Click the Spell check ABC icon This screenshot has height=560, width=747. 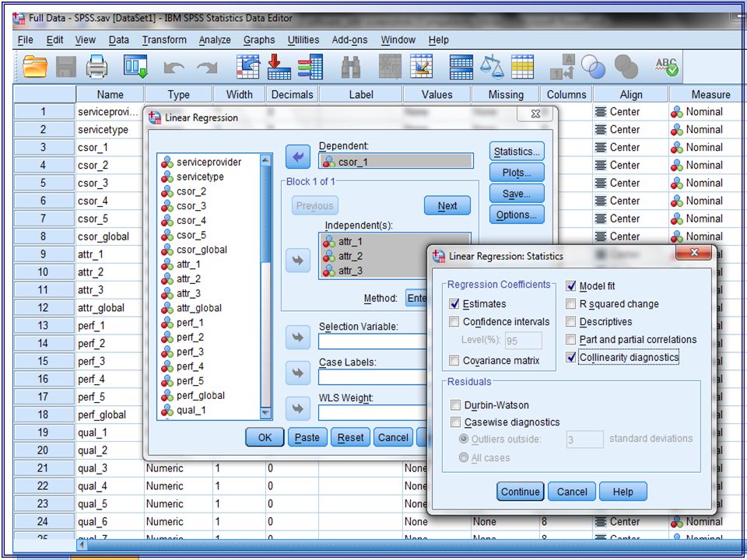(x=667, y=67)
